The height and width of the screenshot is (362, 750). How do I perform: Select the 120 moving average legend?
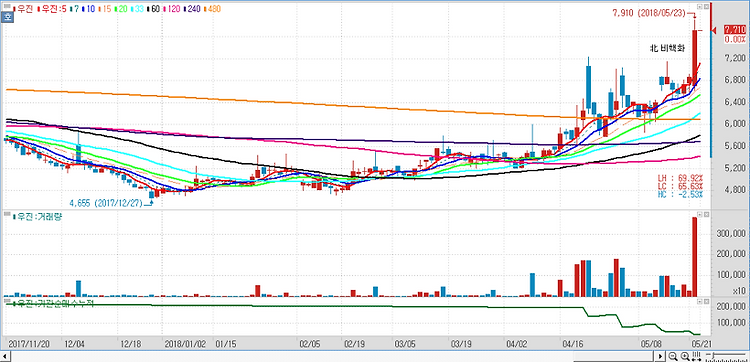pos(173,9)
